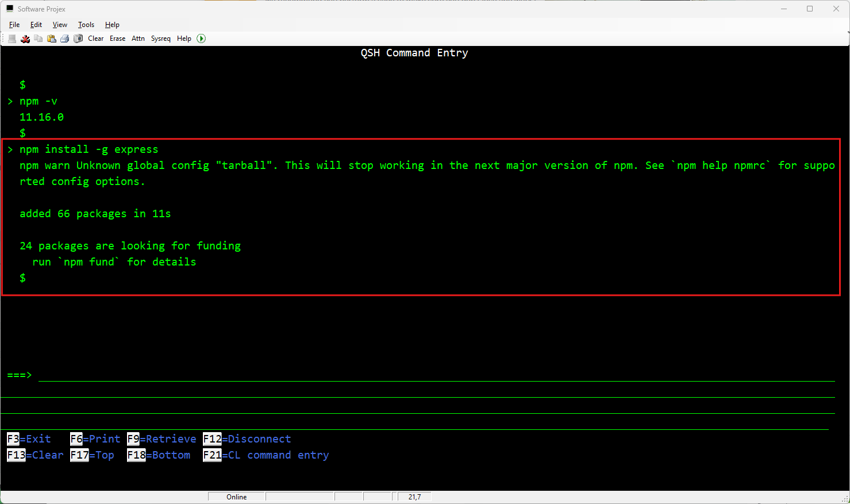
Task: Click the Sysreq toolbar button
Action: [161, 39]
